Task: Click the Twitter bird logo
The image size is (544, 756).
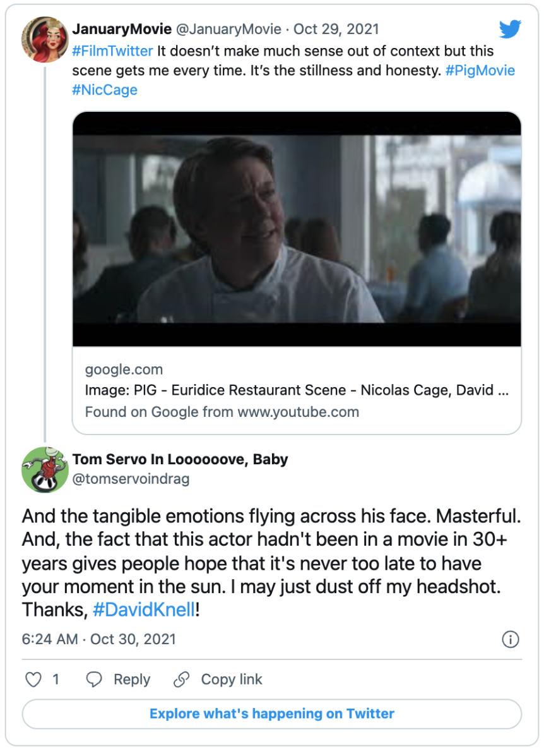Action: tap(511, 29)
